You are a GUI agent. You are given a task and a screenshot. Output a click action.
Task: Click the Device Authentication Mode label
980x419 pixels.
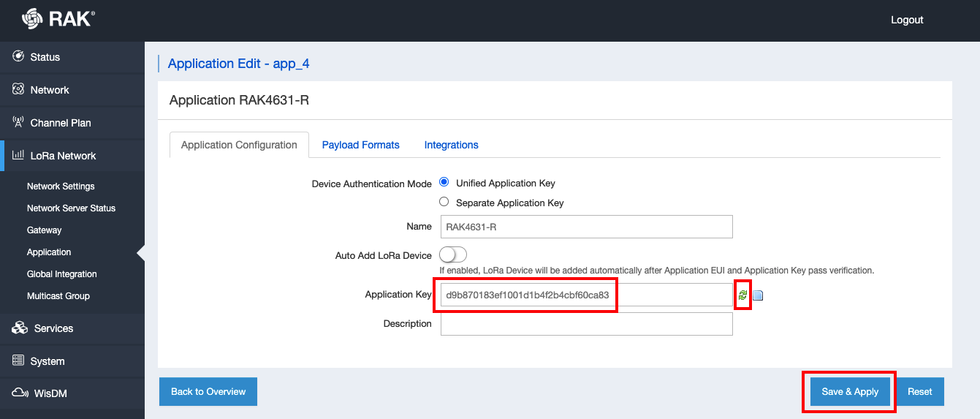pyautogui.click(x=372, y=184)
